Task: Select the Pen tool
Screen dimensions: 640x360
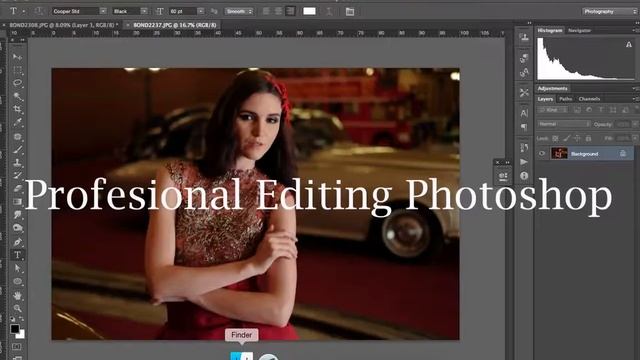Action: tap(17, 242)
